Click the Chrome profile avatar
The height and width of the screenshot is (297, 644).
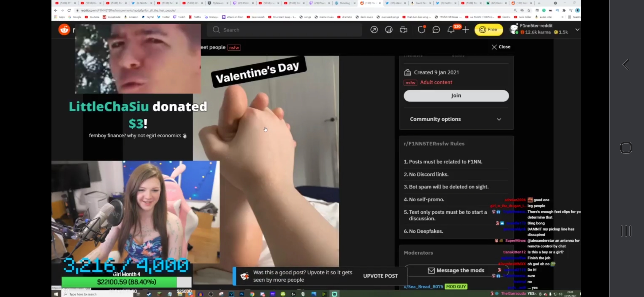point(577,10)
